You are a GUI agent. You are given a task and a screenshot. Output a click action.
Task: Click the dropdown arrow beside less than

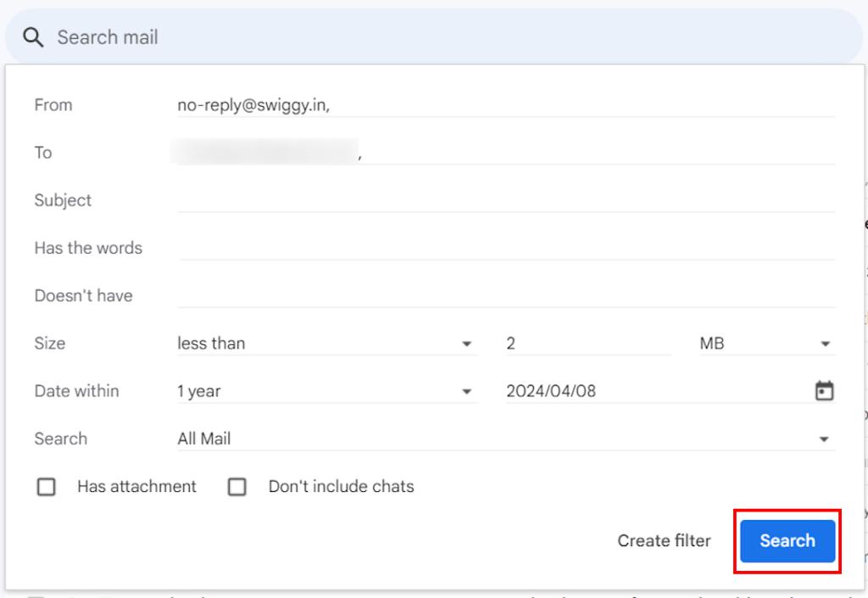tap(467, 344)
